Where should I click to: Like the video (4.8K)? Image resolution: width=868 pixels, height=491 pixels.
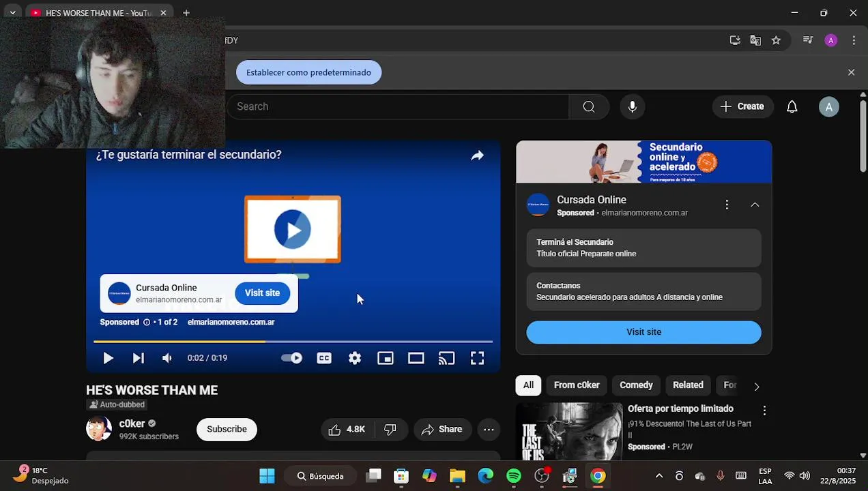347,430
